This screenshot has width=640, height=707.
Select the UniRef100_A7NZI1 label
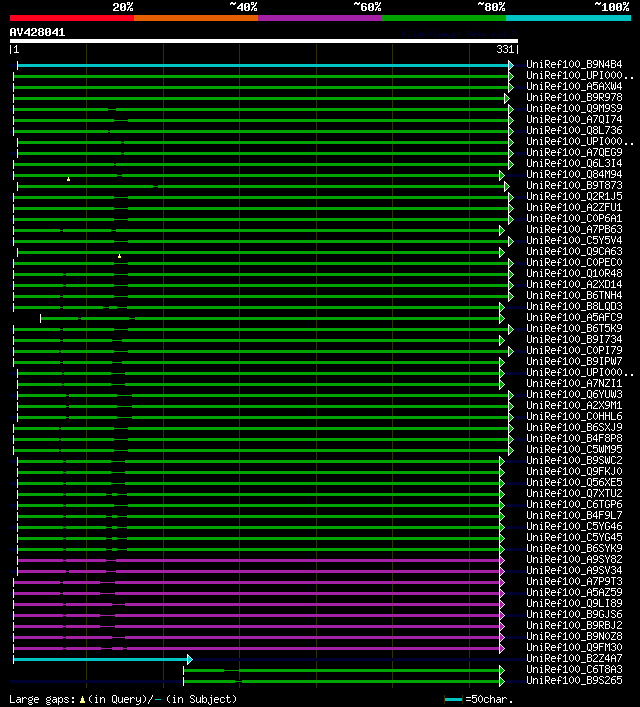click(574, 383)
